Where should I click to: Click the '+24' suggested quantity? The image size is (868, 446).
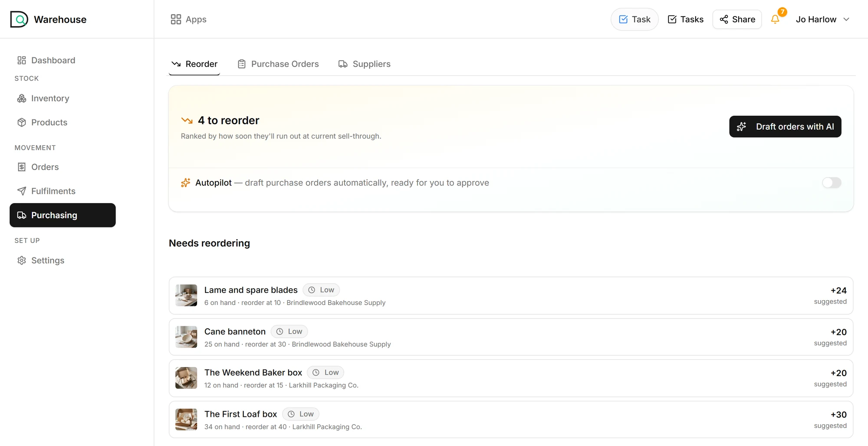tap(838, 291)
